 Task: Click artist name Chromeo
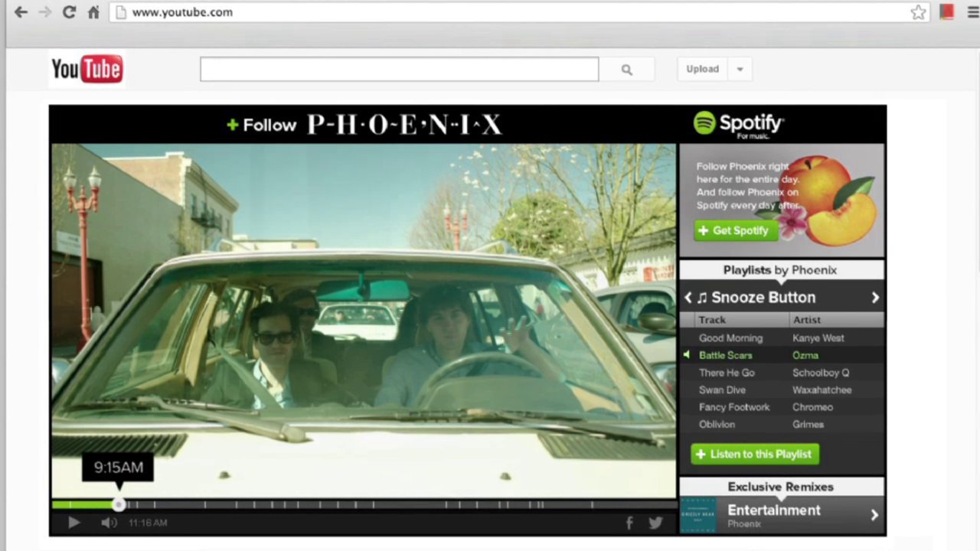pos(812,407)
